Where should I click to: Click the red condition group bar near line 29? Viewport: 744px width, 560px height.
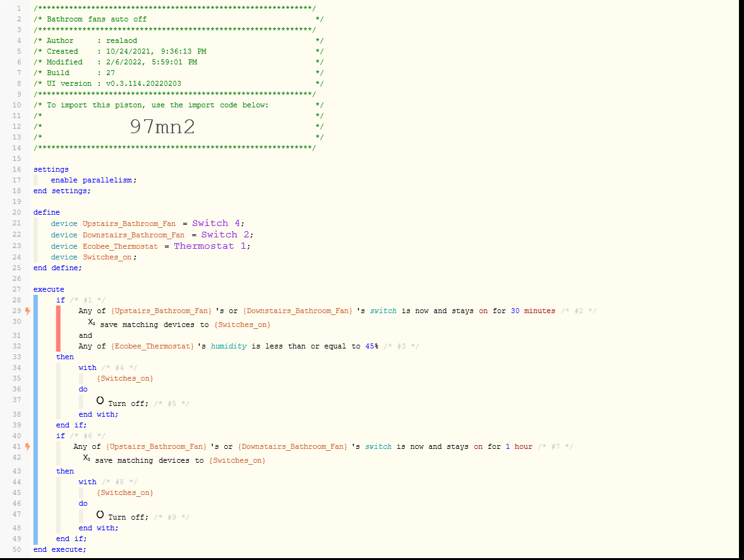click(58, 328)
